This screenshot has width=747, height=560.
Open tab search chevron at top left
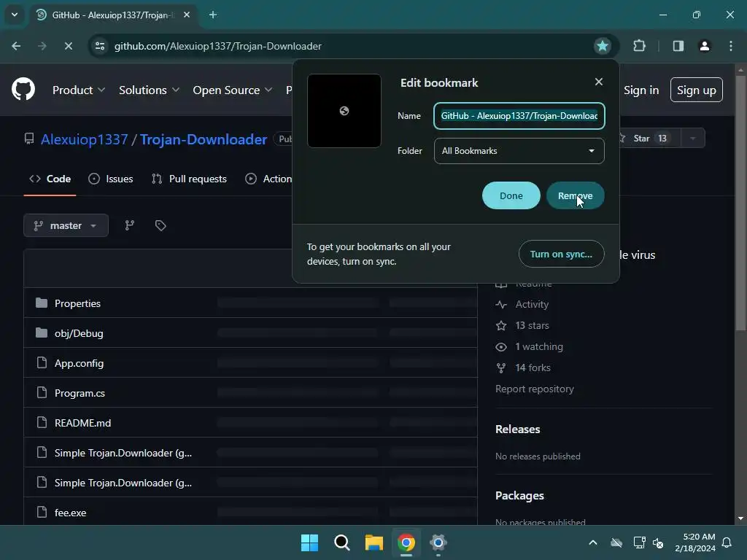point(15,15)
